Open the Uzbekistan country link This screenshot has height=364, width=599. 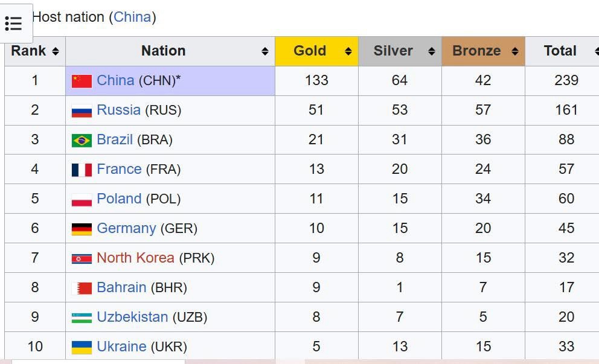pos(132,317)
